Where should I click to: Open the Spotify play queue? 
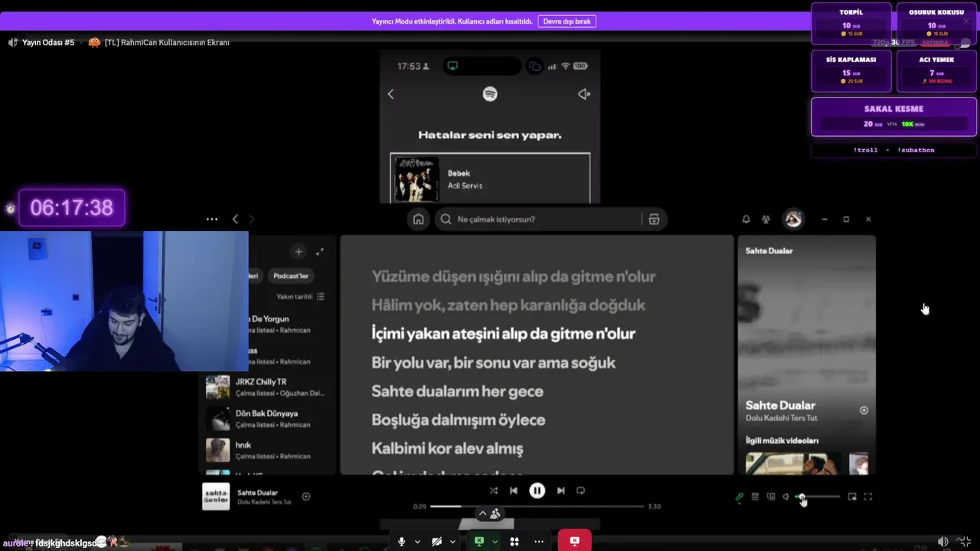(x=755, y=497)
